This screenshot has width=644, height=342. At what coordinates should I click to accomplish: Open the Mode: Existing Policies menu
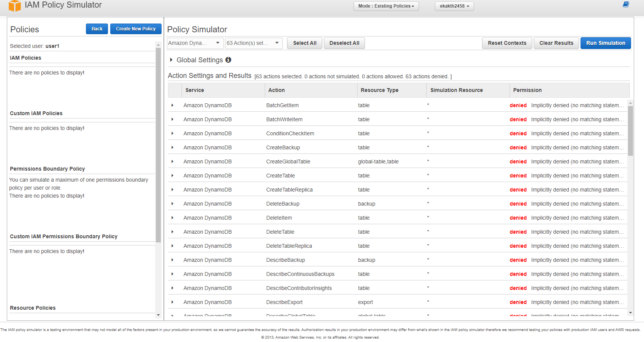coord(386,6)
